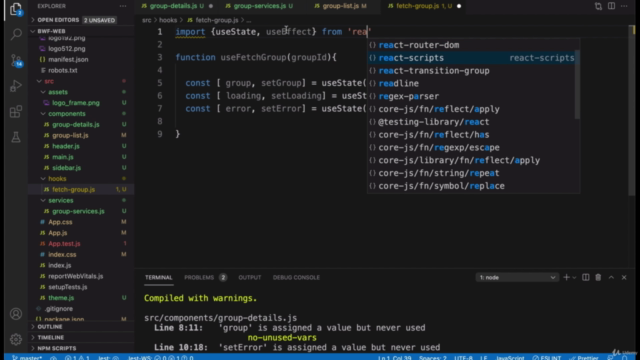The image size is (640, 360).
Task: Open the Extensions view icon
Action: coord(16,111)
